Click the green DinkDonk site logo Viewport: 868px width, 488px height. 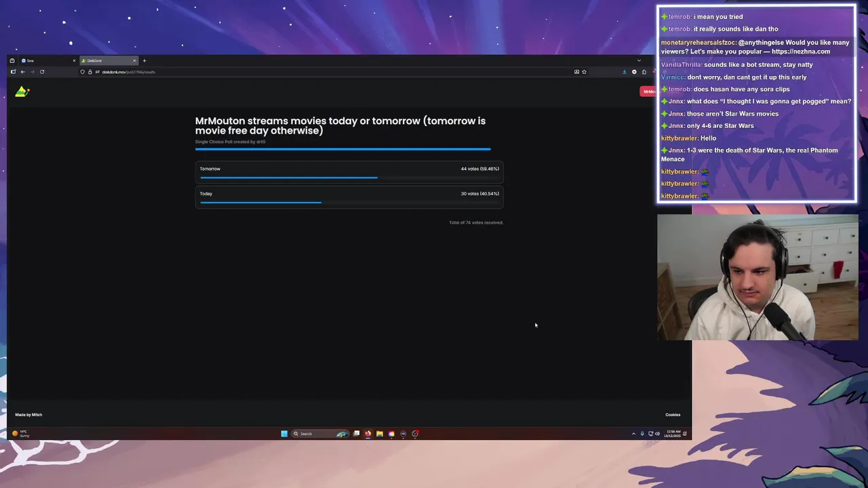[x=22, y=91]
